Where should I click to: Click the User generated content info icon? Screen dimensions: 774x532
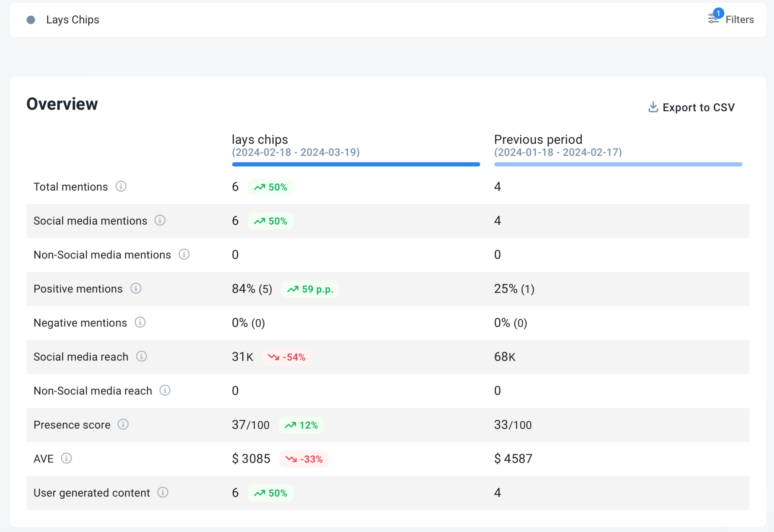click(x=163, y=493)
